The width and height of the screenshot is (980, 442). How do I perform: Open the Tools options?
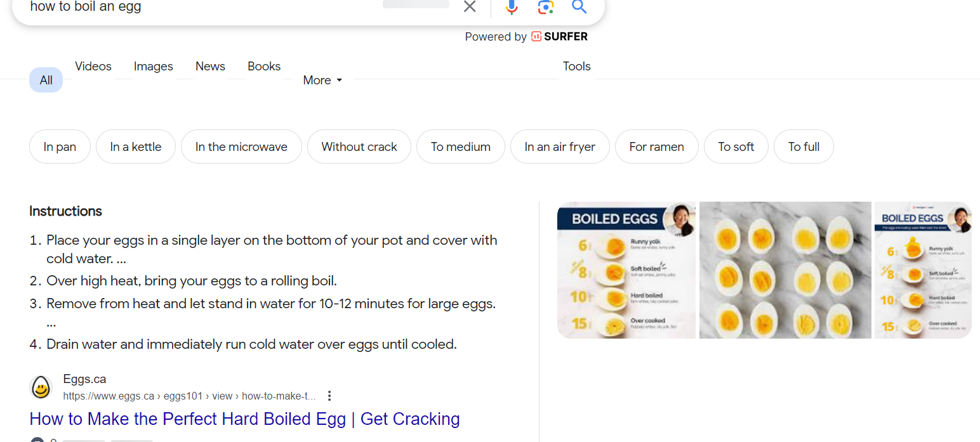[576, 67]
